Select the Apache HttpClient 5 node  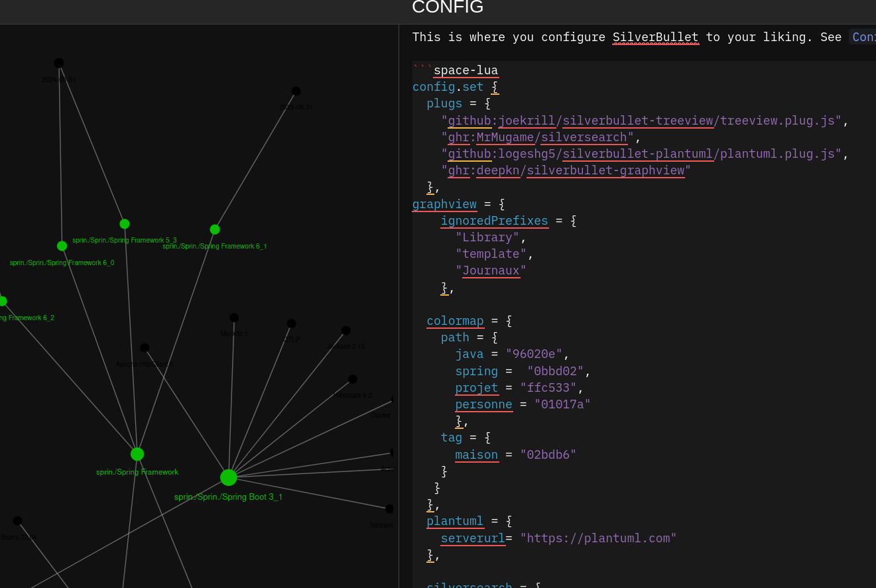145,348
